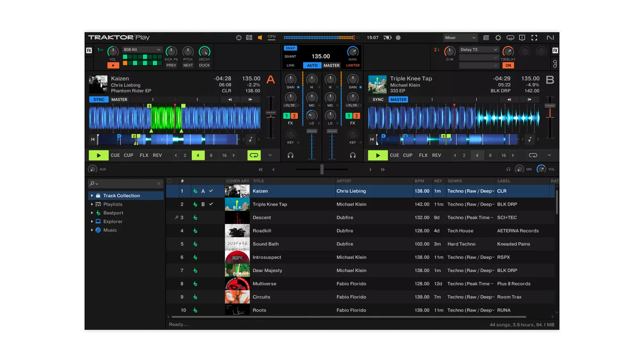This screenshot has width=644, height=362.
Task: Disable SYNC on Deck A
Action: point(99,100)
